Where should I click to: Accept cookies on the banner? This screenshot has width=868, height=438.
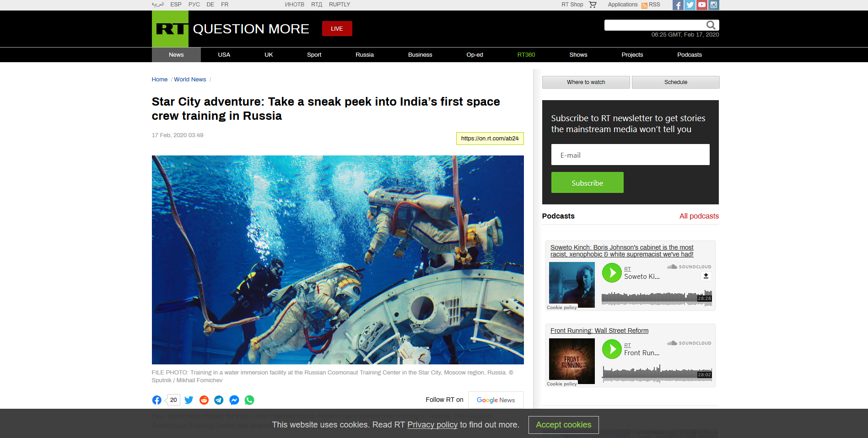point(563,425)
